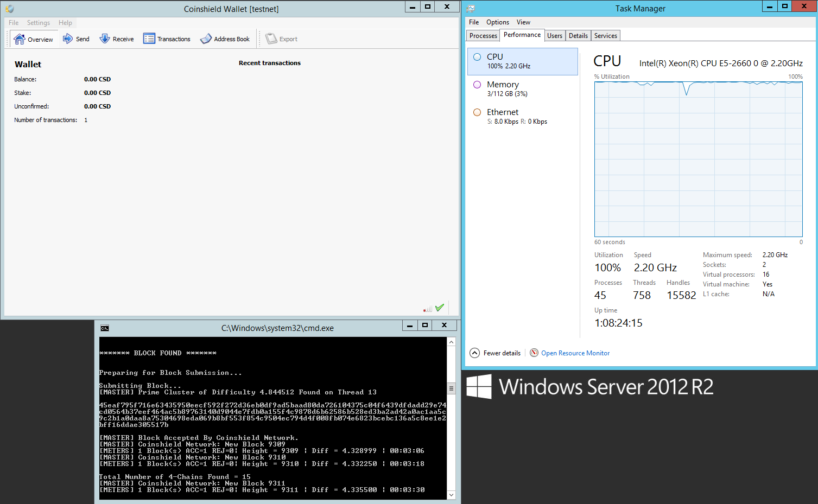
Task: Click the cmd scrollbar up arrow
Action: coord(451,342)
